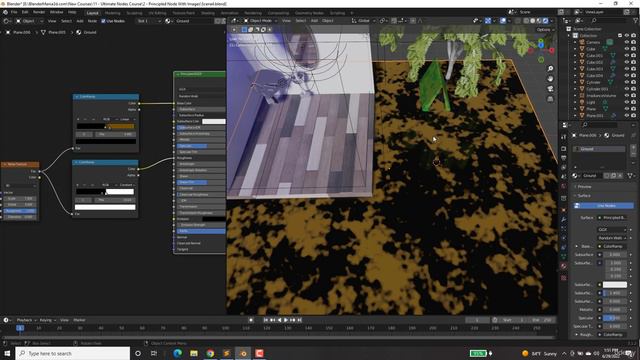This screenshot has width=640, height=360.
Task: Jump to first frame in timeline controls
Action: coord(266,320)
